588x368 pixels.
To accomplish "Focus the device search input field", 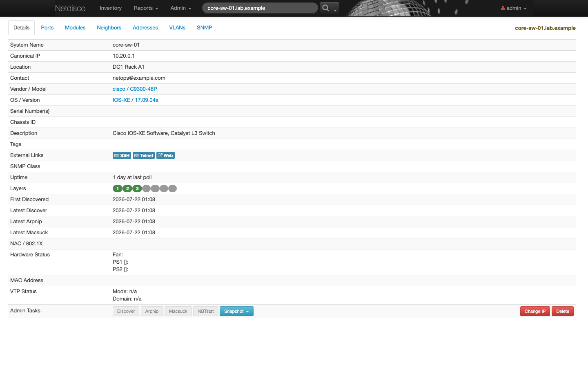I will pyautogui.click(x=260, y=8).
